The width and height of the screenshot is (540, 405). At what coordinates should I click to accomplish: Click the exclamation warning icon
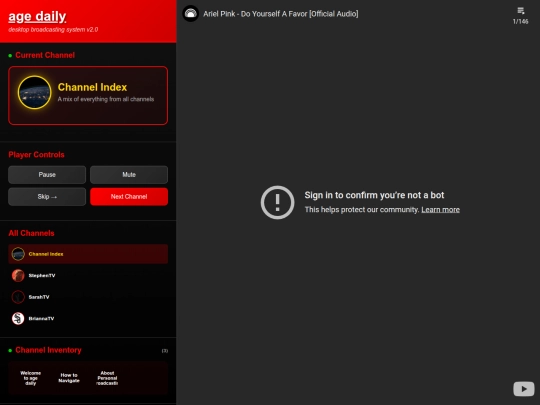[x=277, y=202]
